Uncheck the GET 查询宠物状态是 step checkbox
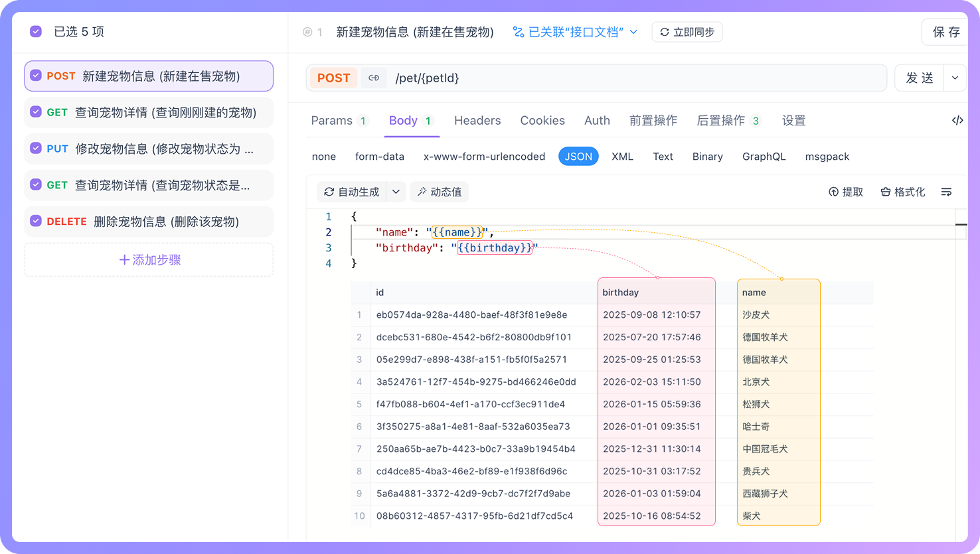The image size is (980, 554). click(36, 184)
